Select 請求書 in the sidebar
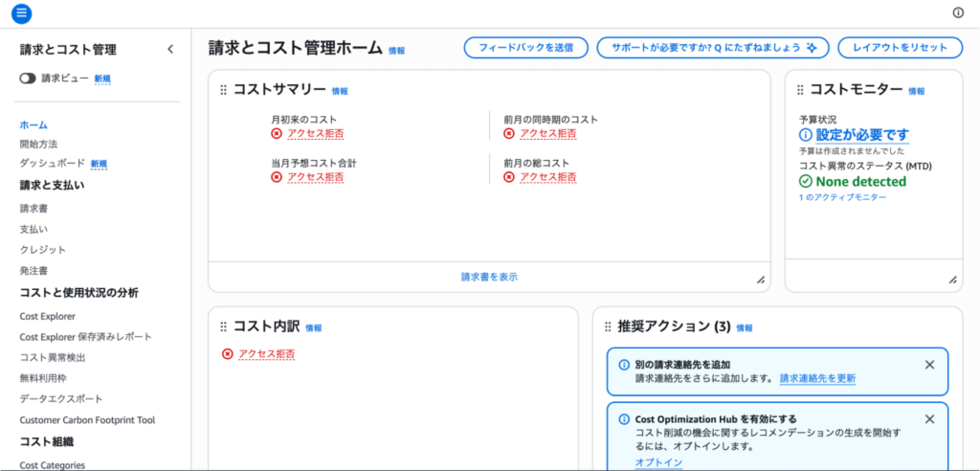 pos(33,208)
